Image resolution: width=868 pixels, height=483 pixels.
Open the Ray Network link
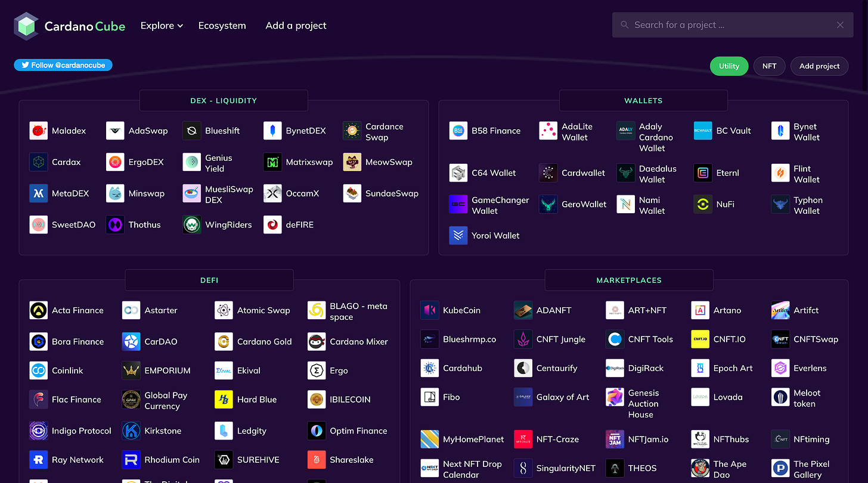(77, 460)
